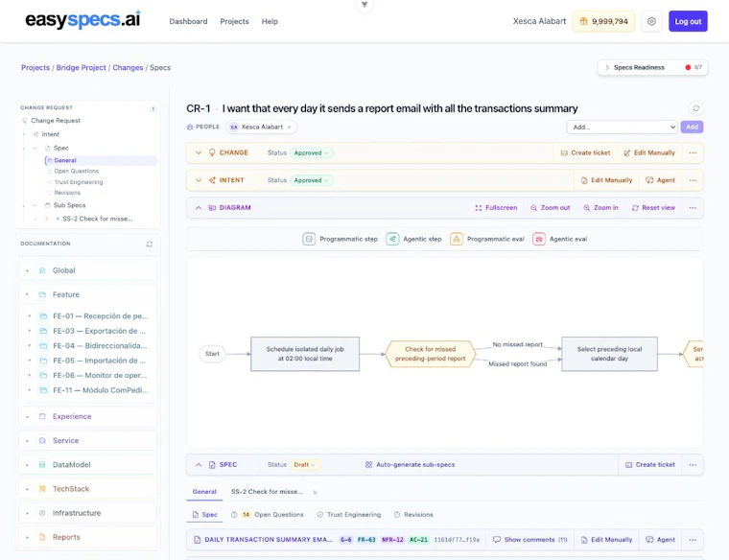Image resolution: width=729 pixels, height=560 pixels.
Task: Open SS-2 Check for misse... in sidebar tree
Action: (97, 219)
